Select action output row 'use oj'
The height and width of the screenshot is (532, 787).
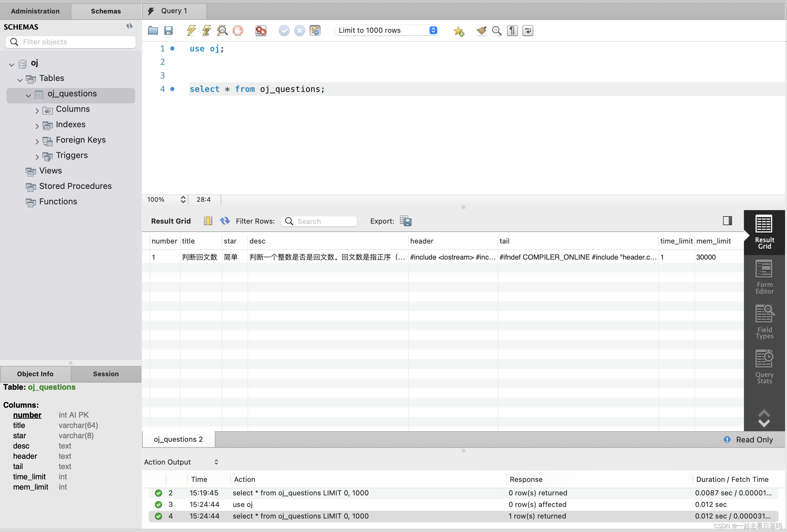(463, 504)
